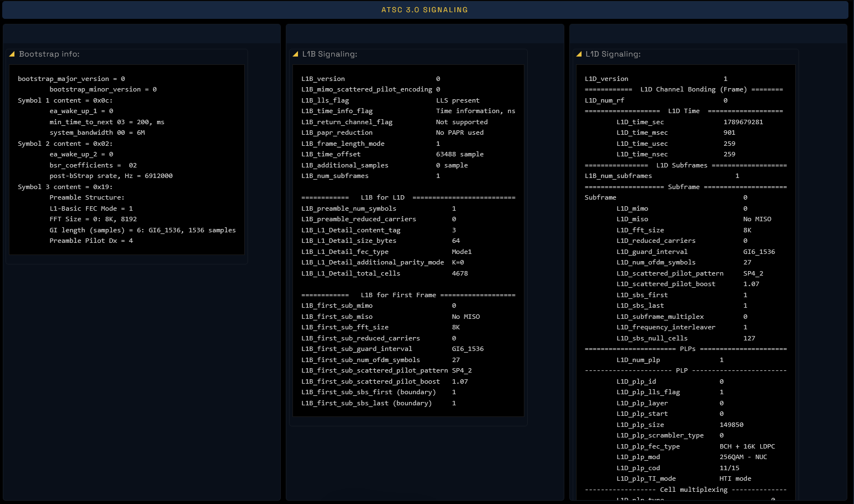Click the L1B_L1_Detail_fec_type Mode1 row
The image size is (854, 504).
pos(387,252)
